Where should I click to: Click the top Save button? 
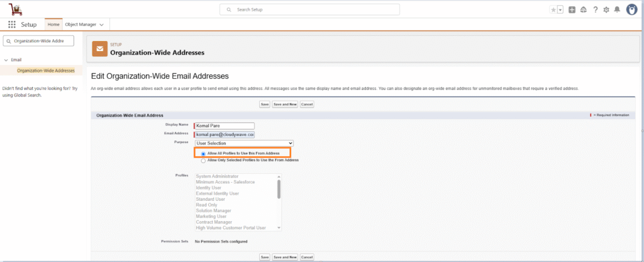point(265,104)
